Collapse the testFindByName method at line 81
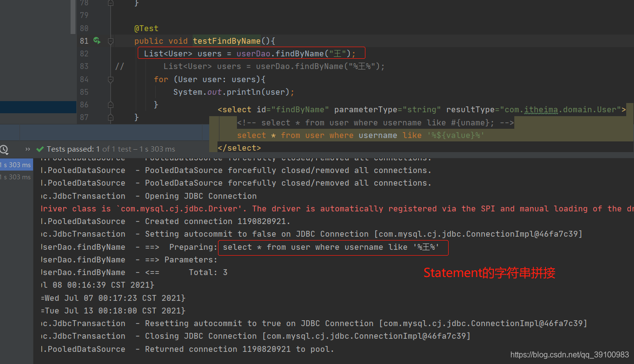The height and width of the screenshot is (364, 634). 110,41
